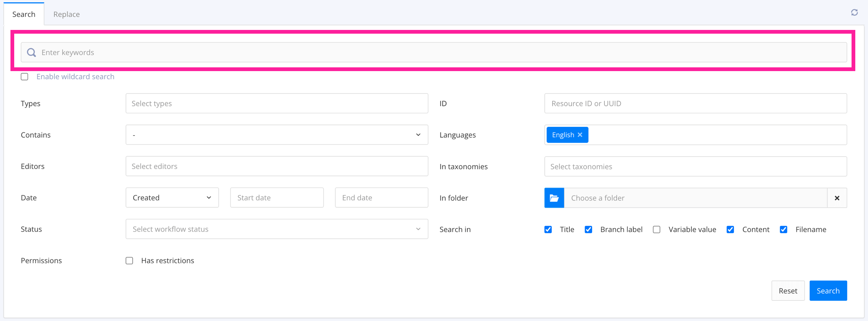The height and width of the screenshot is (321, 868).
Task: Select the Search tab
Action: [x=24, y=14]
